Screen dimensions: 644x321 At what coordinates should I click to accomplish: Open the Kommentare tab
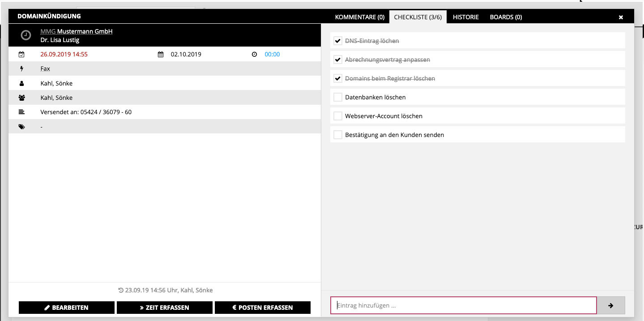tap(360, 17)
